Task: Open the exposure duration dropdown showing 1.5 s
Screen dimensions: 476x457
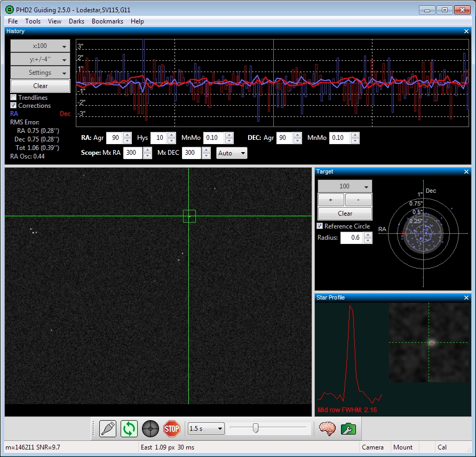Action: (x=205, y=429)
